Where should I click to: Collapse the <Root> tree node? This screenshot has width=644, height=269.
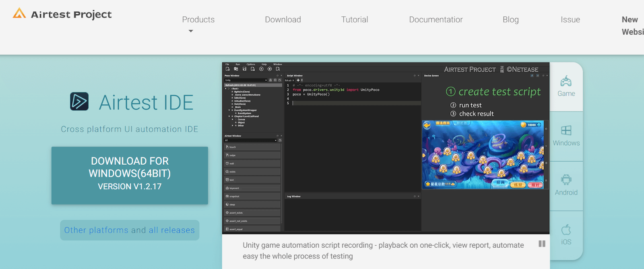[x=226, y=89]
